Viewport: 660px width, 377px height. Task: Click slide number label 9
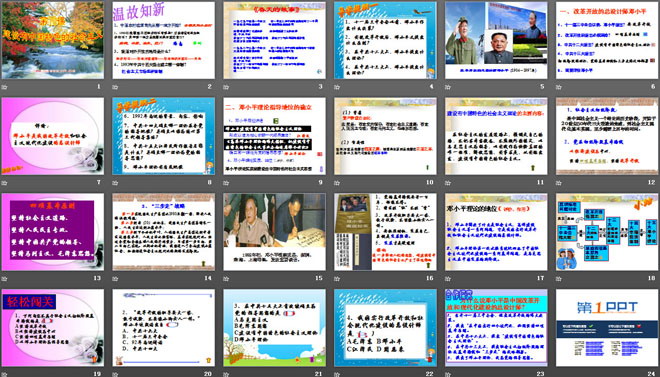pyautogui.click(x=320, y=183)
